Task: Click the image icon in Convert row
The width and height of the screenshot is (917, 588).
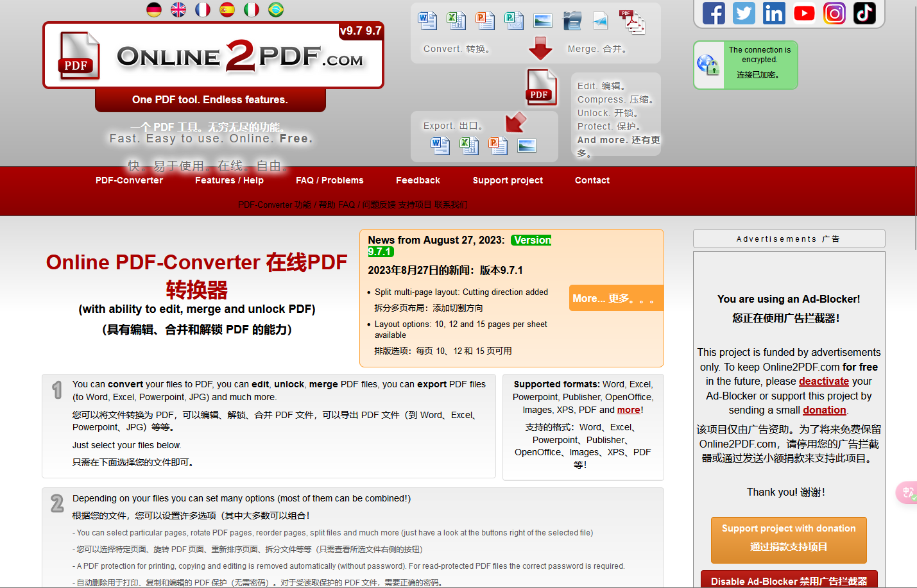Action: [x=543, y=21]
